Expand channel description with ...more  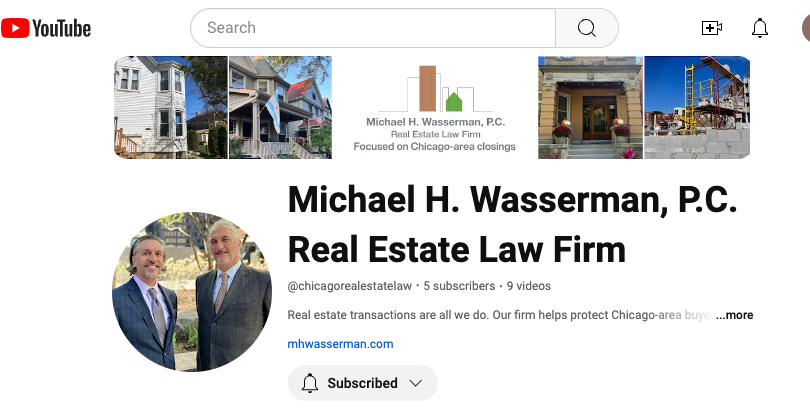(734, 315)
